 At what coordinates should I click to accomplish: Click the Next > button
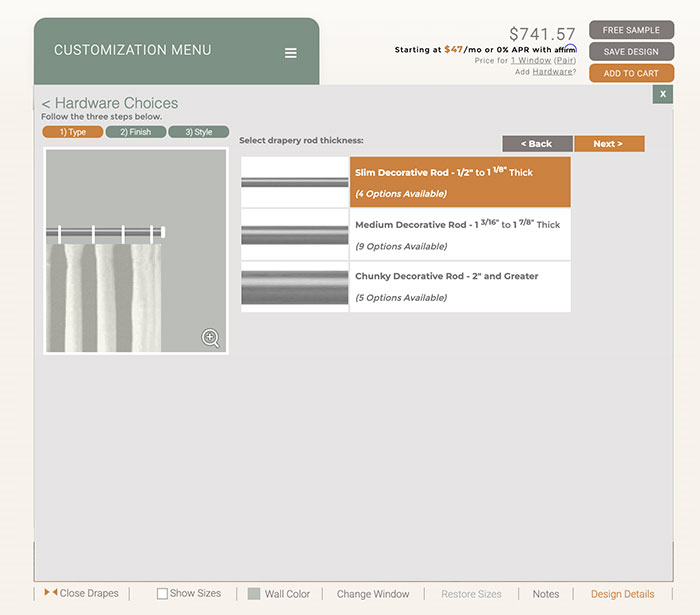coord(608,144)
